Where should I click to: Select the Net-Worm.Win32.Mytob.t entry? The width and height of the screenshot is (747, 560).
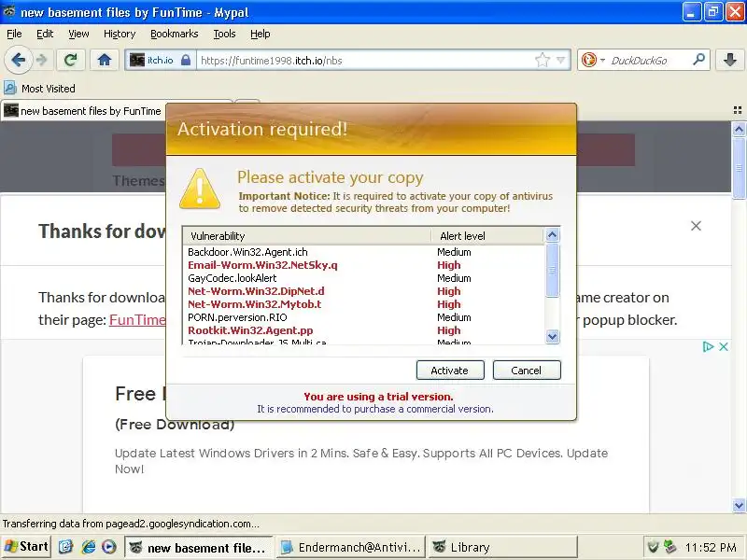pyautogui.click(x=363, y=304)
